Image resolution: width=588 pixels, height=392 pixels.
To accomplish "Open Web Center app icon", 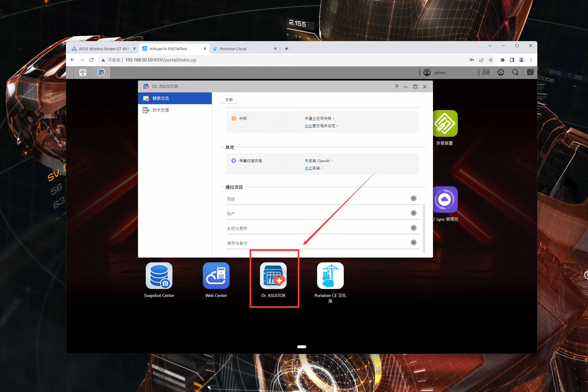I will coord(216,275).
